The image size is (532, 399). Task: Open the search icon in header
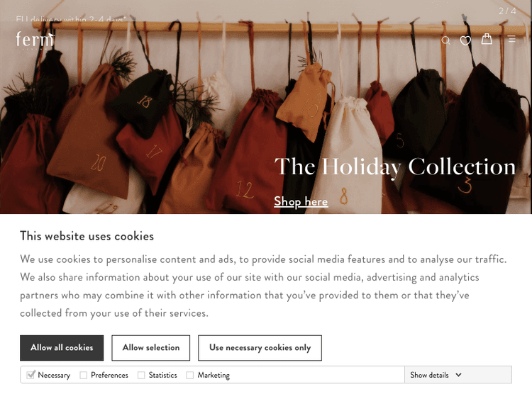pyautogui.click(x=445, y=40)
